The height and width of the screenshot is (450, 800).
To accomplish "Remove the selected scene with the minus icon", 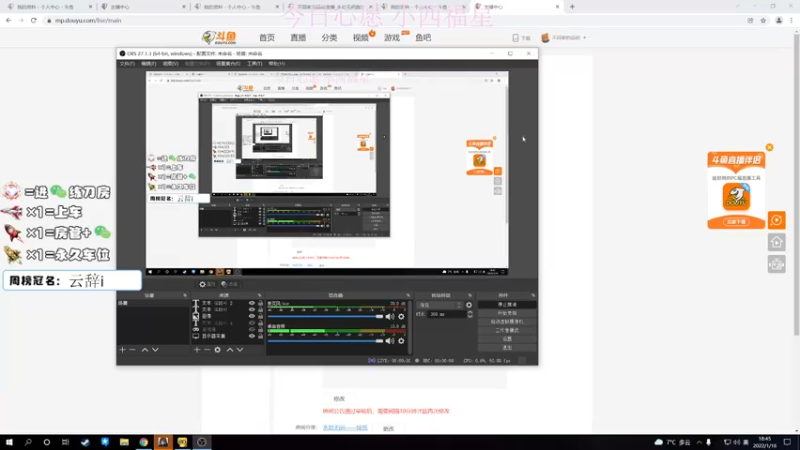I will tap(133, 350).
